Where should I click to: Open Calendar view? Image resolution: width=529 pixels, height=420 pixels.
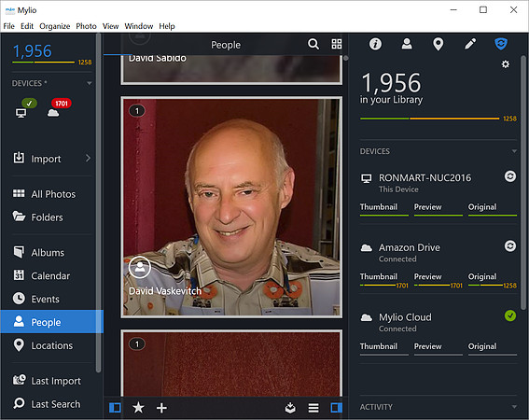(x=51, y=276)
